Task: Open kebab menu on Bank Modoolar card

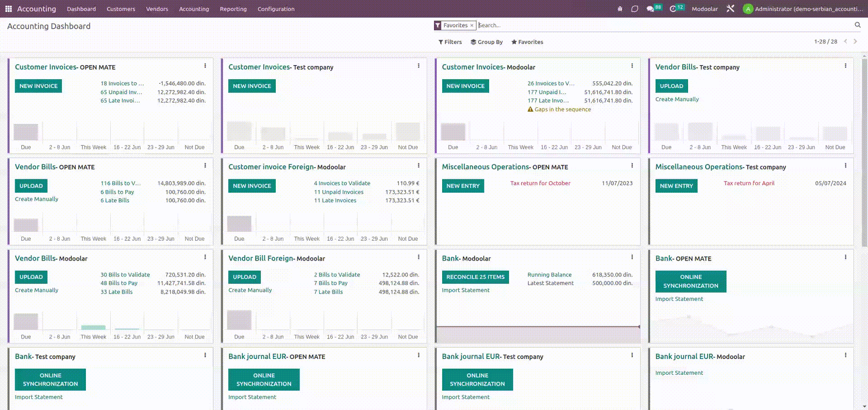Action: coord(632,257)
